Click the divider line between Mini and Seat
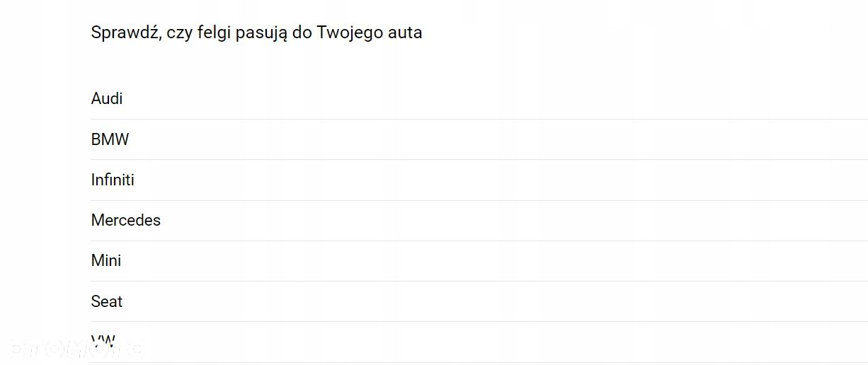This screenshot has width=868, height=365. 479,281
